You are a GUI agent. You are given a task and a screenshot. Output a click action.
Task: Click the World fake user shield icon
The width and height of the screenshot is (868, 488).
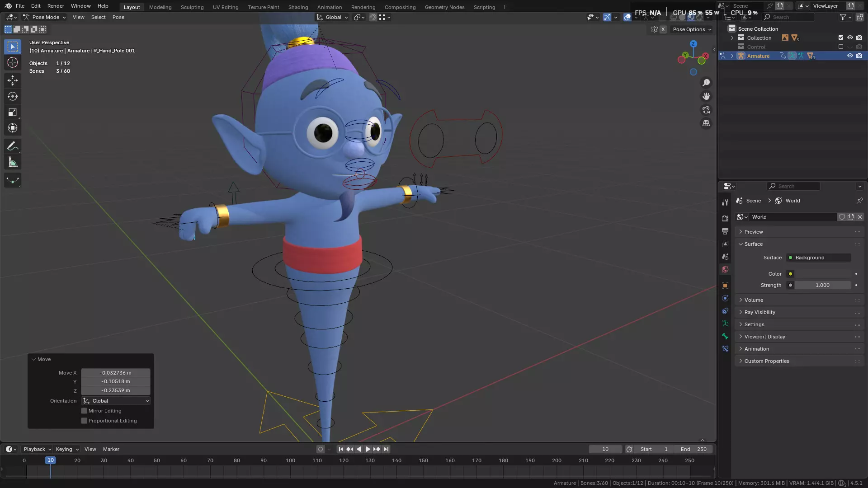(x=842, y=217)
